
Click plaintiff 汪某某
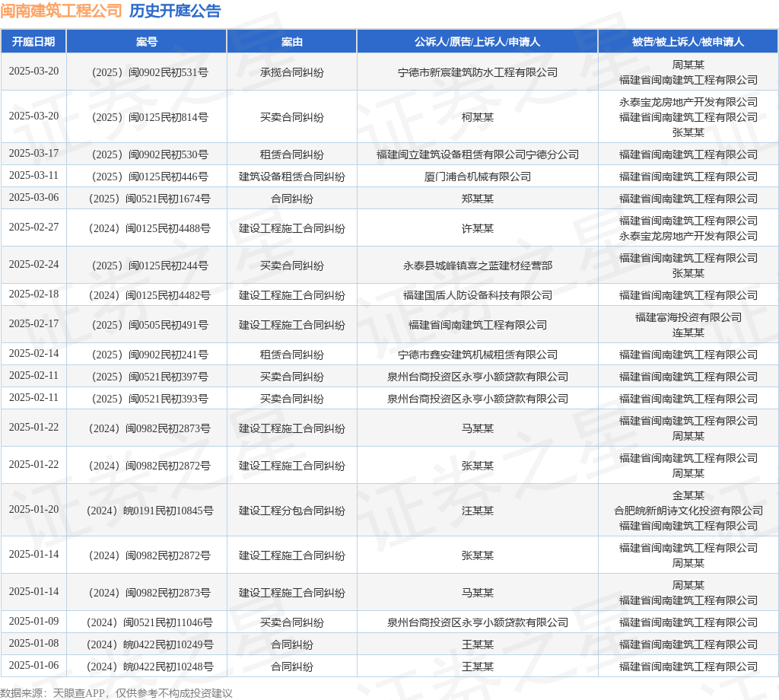(x=478, y=511)
